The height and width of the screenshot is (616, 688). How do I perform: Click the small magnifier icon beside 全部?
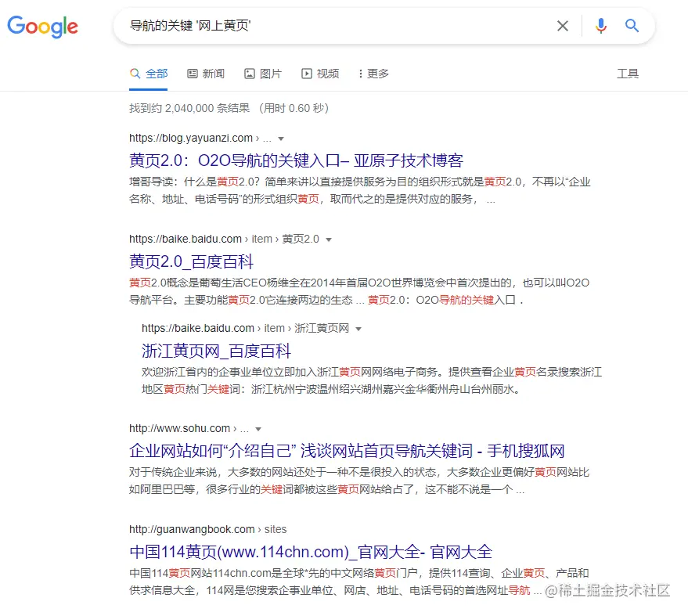(134, 73)
